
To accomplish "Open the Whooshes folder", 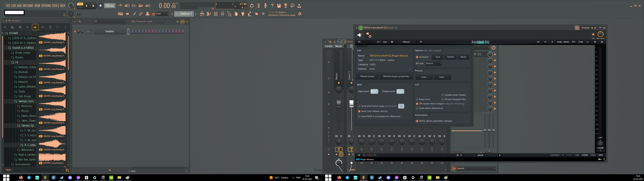I will [28, 150].
